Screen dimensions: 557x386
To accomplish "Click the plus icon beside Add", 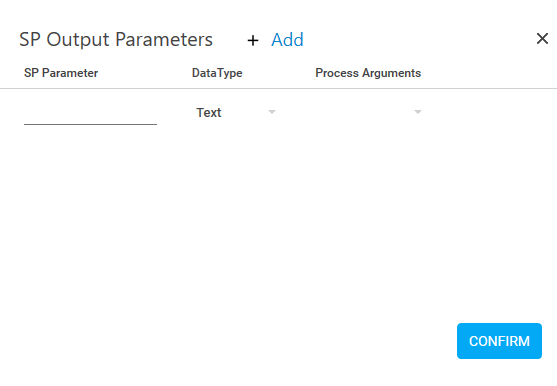I will coord(253,40).
